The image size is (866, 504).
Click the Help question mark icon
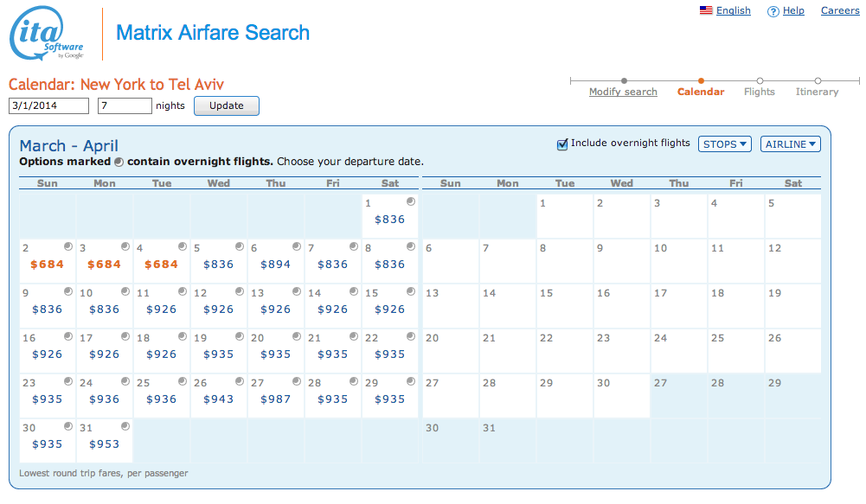pyautogui.click(x=773, y=11)
